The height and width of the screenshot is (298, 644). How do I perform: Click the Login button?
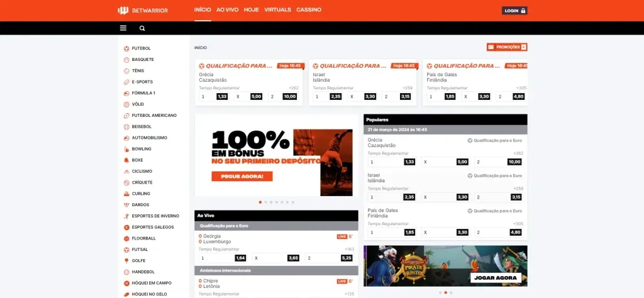point(514,11)
